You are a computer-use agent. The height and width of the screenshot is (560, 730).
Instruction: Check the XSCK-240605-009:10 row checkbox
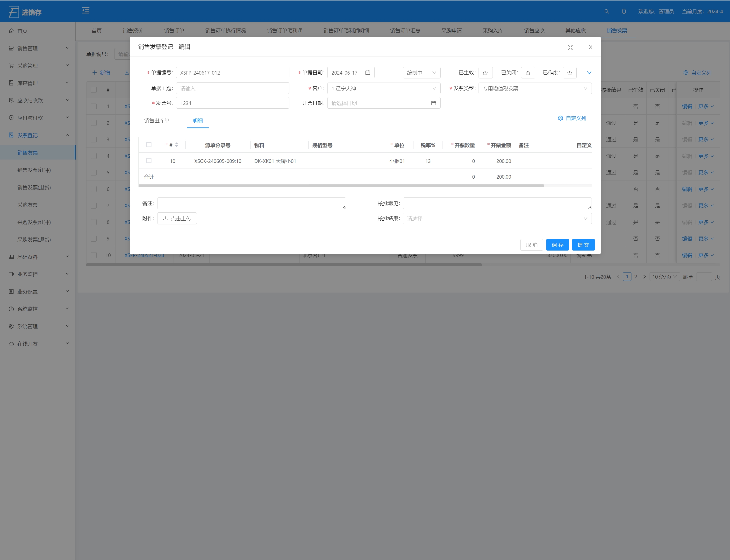tap(149, 161)
